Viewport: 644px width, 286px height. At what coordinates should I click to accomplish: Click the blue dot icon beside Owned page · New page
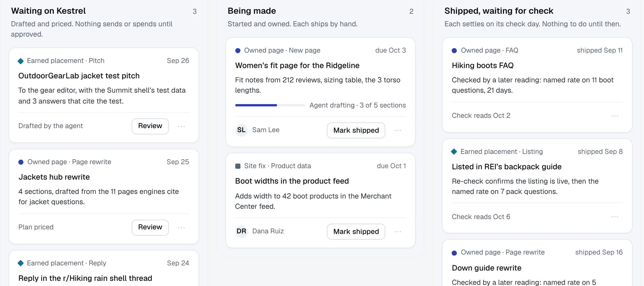238,51
